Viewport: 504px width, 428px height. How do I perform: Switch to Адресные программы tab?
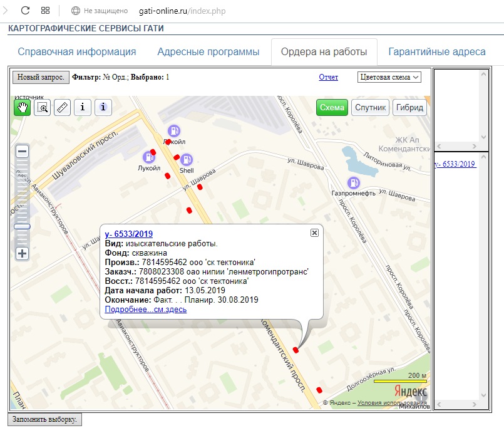pyautogui.click(x=208, y=52)
